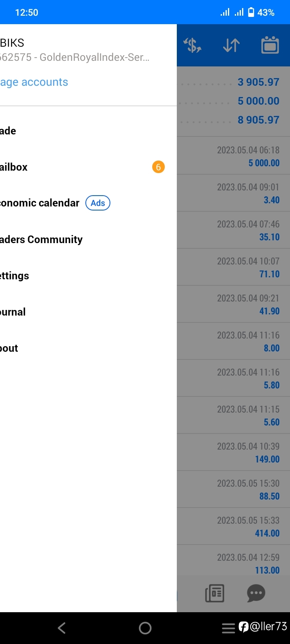Select the 2023.05.05 15:33 414.00 entry
This screenshot has height=644, width=290.
tap(233, 526)
